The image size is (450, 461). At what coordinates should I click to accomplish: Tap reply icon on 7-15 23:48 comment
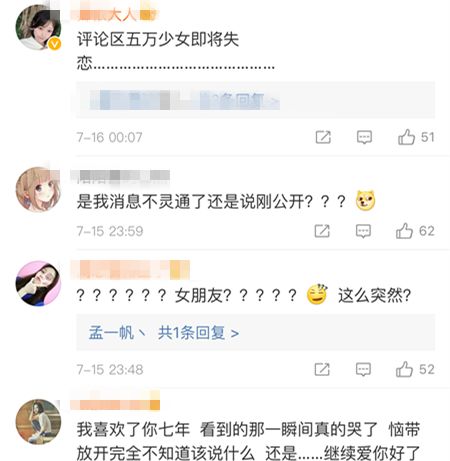pos(363,369)
